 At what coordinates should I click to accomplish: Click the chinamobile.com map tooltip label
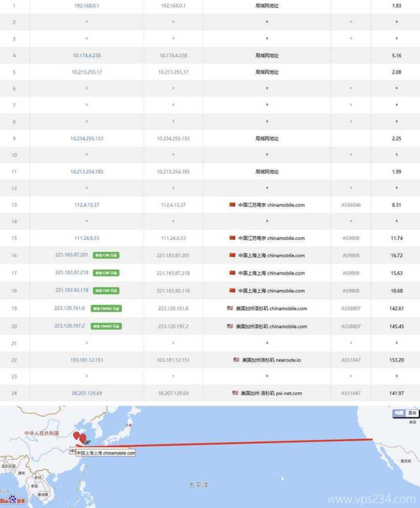click(106, 452)
